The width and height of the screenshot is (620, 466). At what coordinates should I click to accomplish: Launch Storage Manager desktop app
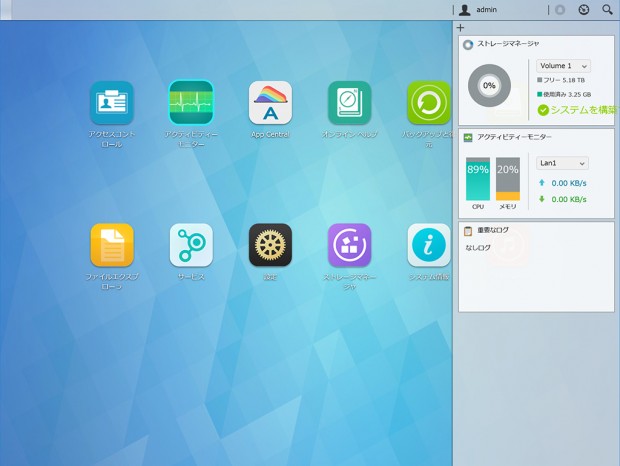pyautogui.click(x=350, y=245)
